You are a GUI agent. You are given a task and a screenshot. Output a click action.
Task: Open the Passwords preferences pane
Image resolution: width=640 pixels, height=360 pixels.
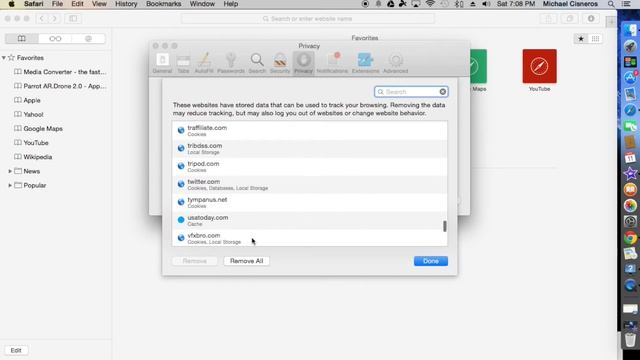tap(231, 63)
